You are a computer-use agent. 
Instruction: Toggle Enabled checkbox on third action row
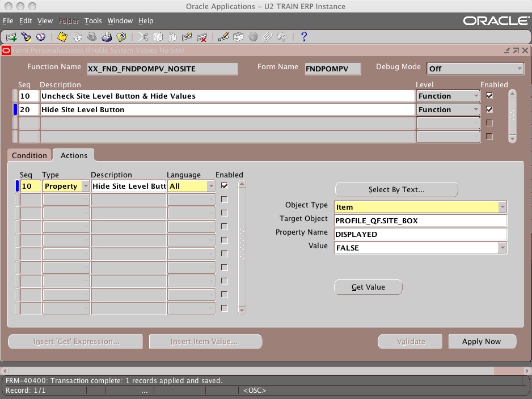(224, 213)
